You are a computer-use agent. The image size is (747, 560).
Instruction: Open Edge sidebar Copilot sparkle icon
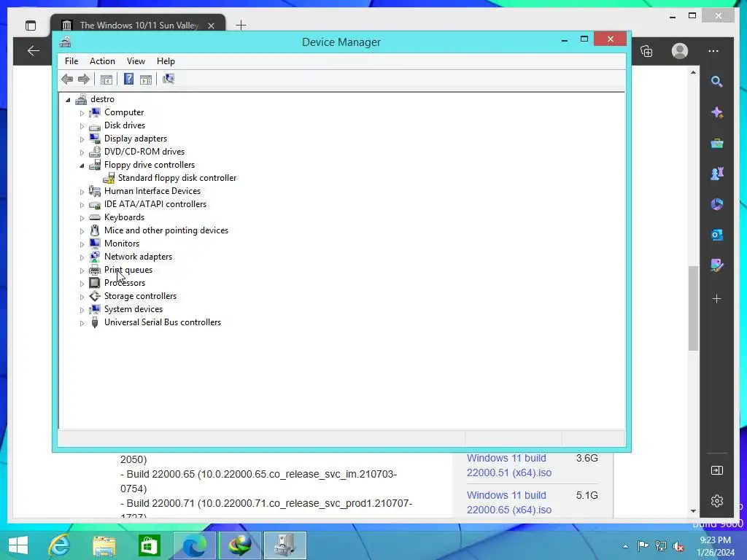716,112
